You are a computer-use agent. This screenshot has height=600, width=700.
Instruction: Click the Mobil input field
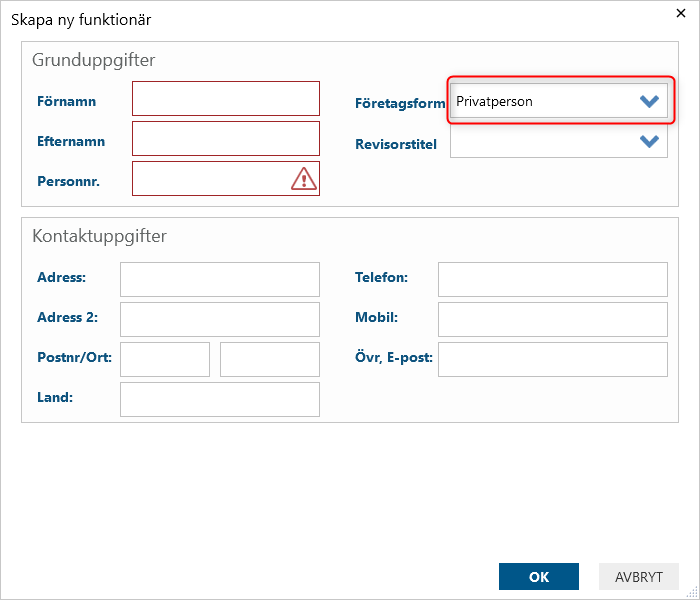(553, 320)
